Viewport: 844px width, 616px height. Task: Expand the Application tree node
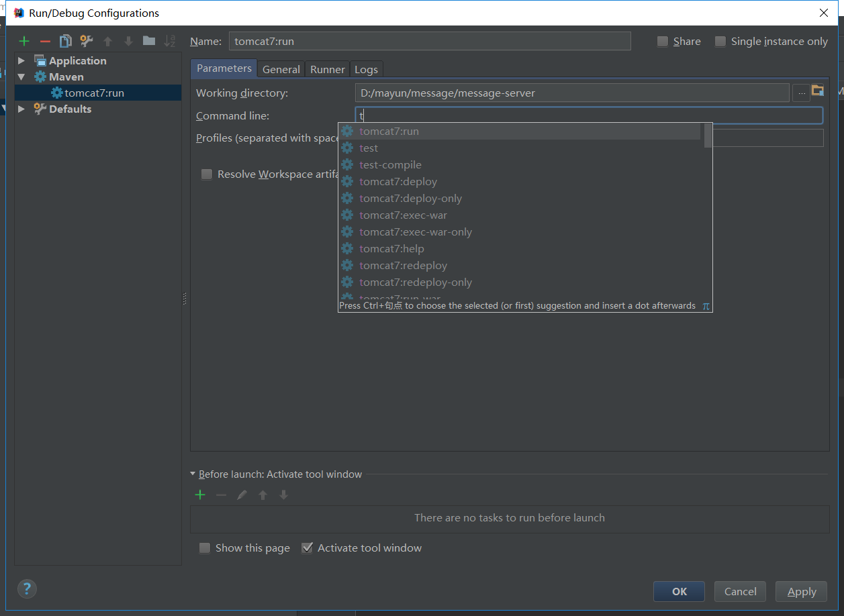click(x=21, y=60)
